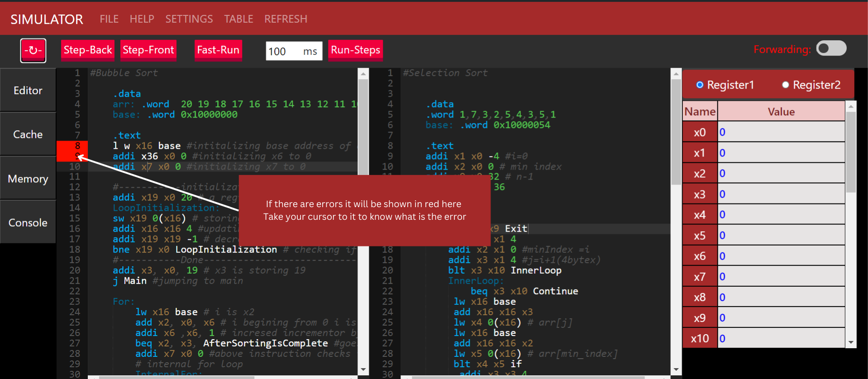868x379 pixels.
Task: Click the red error marker on line 8
Action: (x=72, y=146)
